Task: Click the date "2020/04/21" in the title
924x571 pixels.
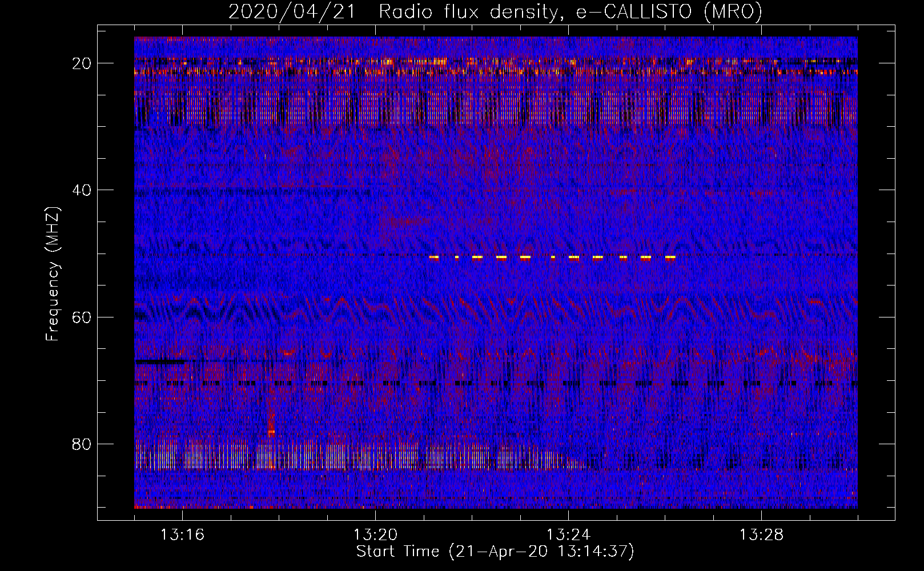Action: [291, 11]
